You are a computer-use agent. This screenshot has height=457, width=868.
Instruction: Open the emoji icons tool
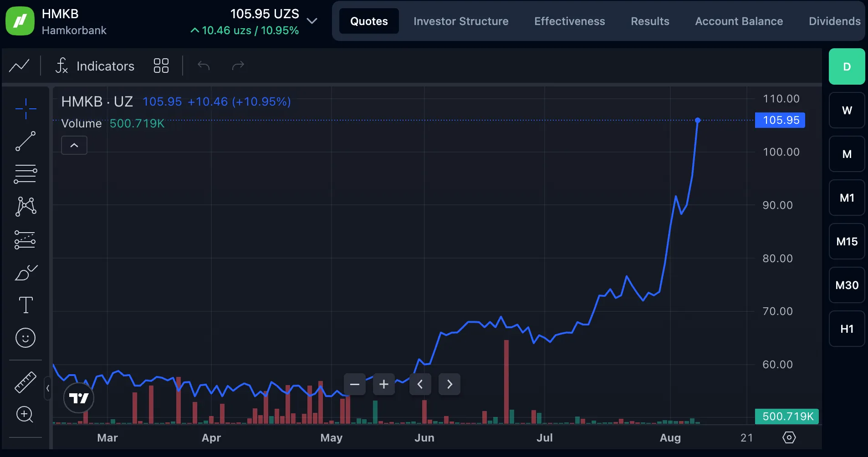pos(26,338)
